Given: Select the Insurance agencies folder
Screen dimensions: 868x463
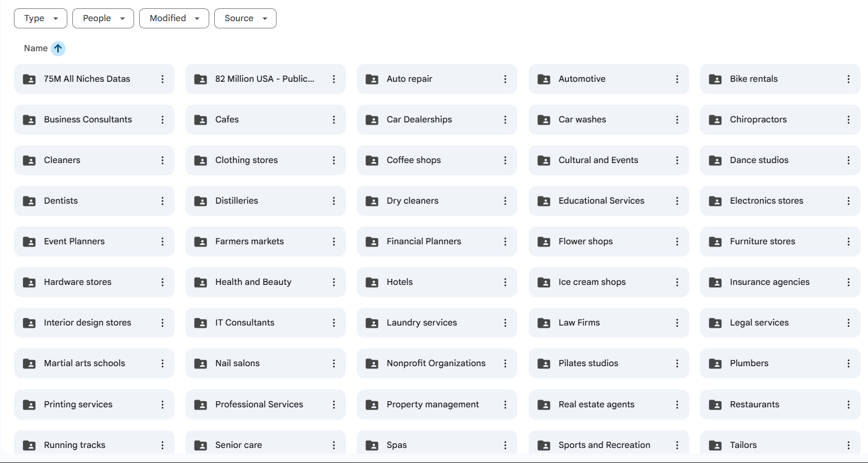Looking at the screenshot, I should point(780,282).
